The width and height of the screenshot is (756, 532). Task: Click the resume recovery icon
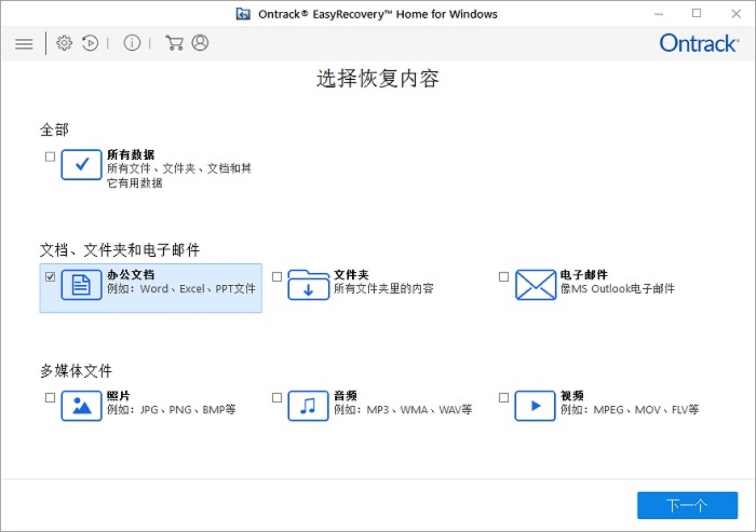click(x=91, y=43)
